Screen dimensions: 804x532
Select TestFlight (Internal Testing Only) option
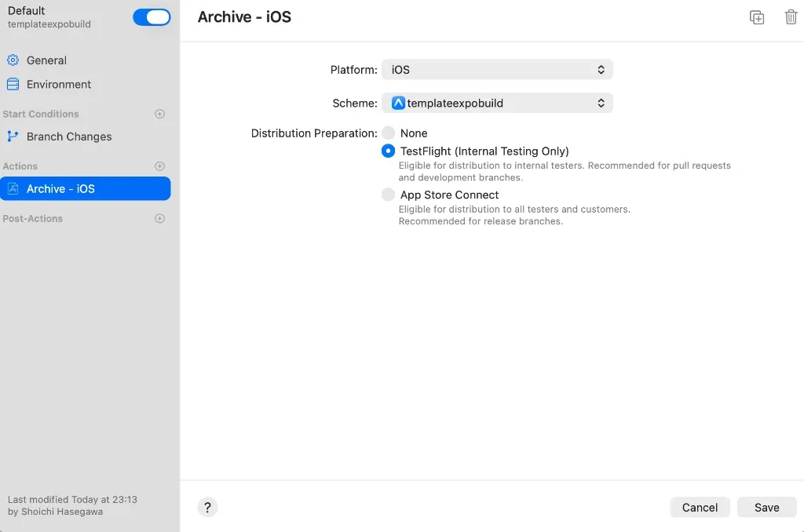pyautogui.click(x=388, y=151)
